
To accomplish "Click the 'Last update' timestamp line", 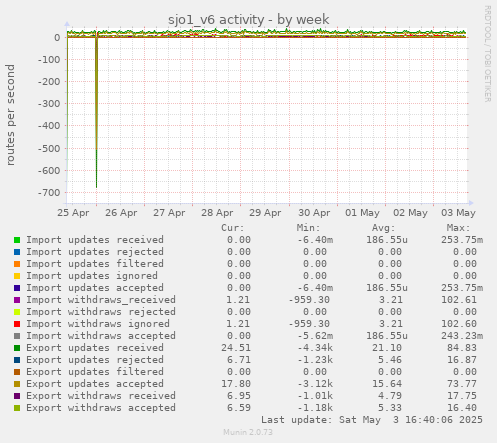I will [372, 420].
